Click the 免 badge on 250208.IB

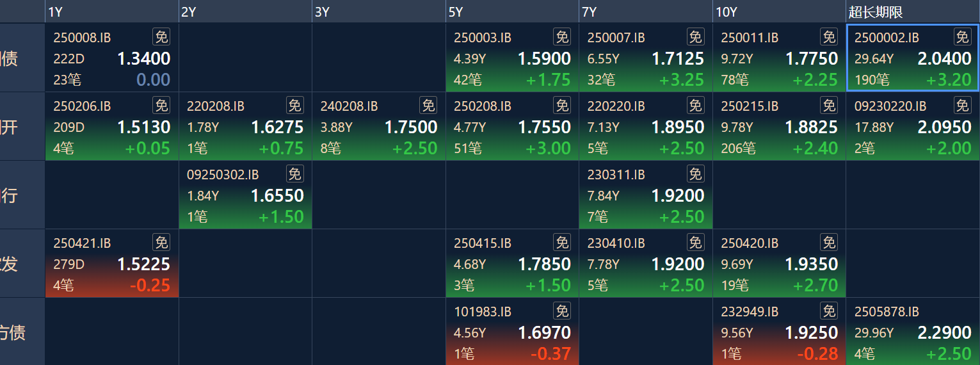562,105
